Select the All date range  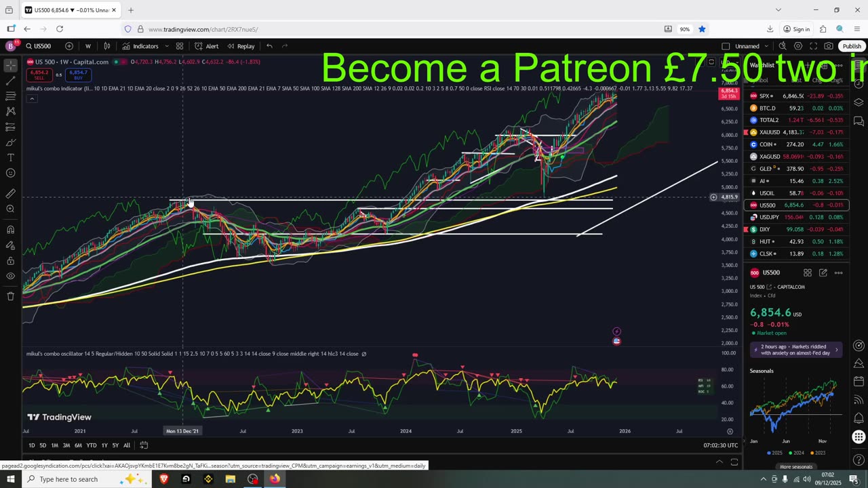click(x=127, y=445)
